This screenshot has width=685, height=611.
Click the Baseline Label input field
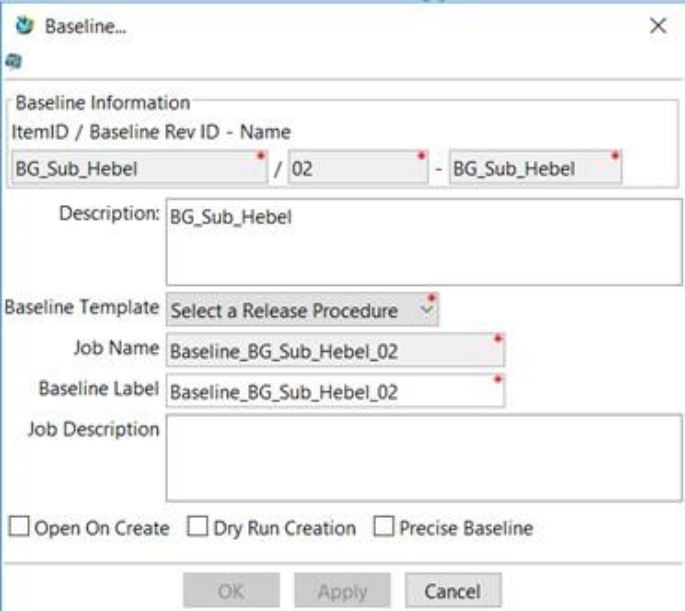[x=335, y=392]
